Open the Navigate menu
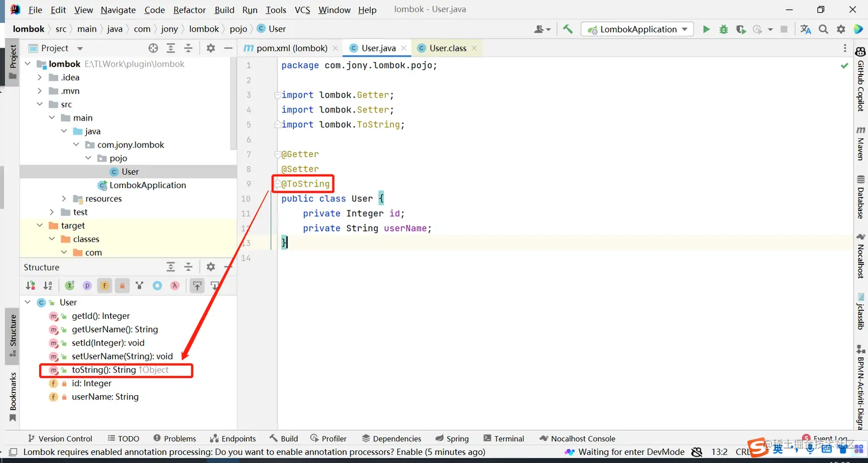 click(x=118, y=10)
